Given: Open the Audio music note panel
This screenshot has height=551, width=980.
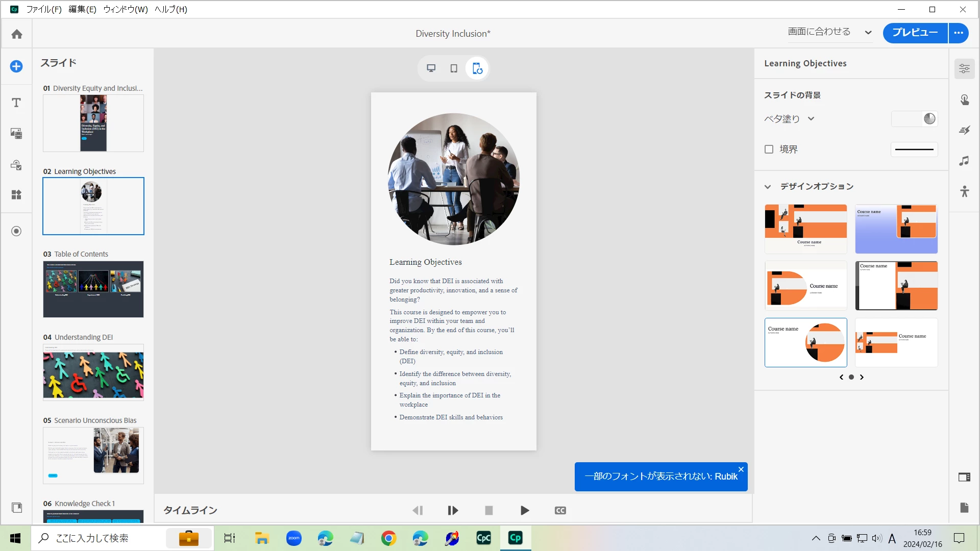Looking at the screenshot, I should (964, 161).
